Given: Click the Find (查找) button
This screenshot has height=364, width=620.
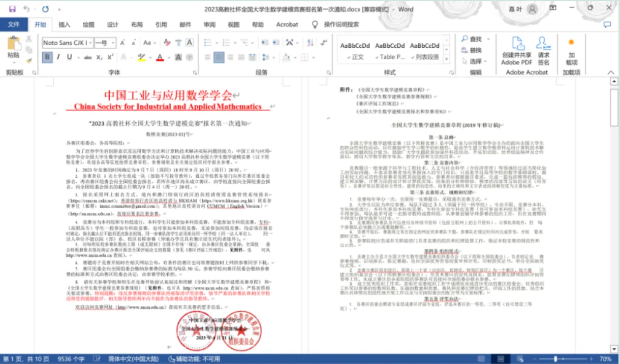Looking at the screenshot, I should tap(472, 39).
